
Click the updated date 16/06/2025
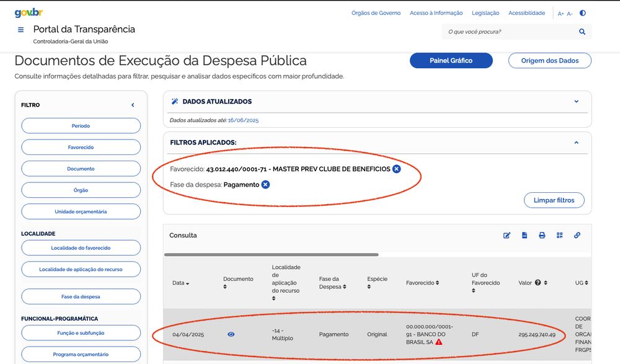pyautogui.click(x=243, y=120)
